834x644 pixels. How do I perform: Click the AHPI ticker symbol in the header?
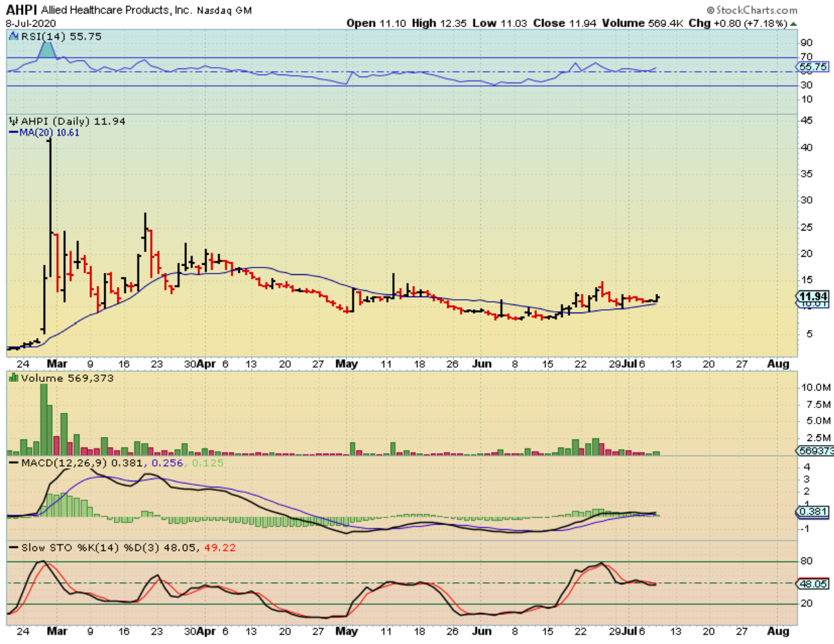coord(22,10)
